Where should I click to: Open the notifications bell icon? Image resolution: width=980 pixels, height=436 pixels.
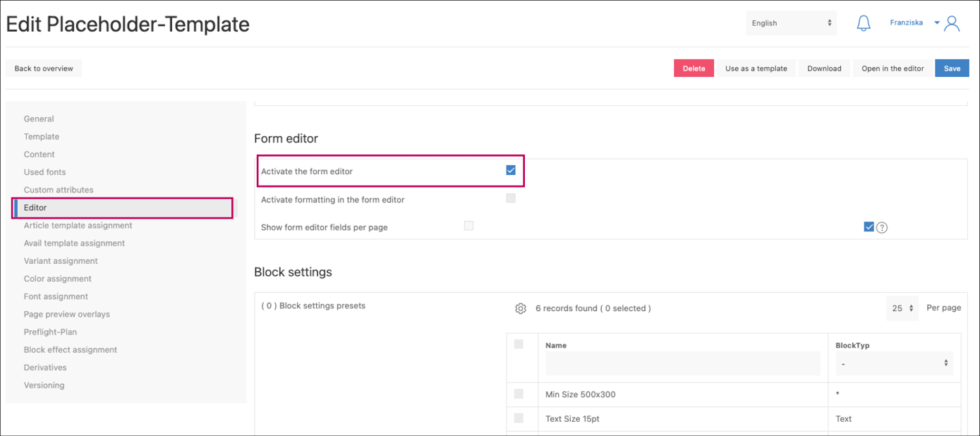pyautogui.click(x=863, y=23)
